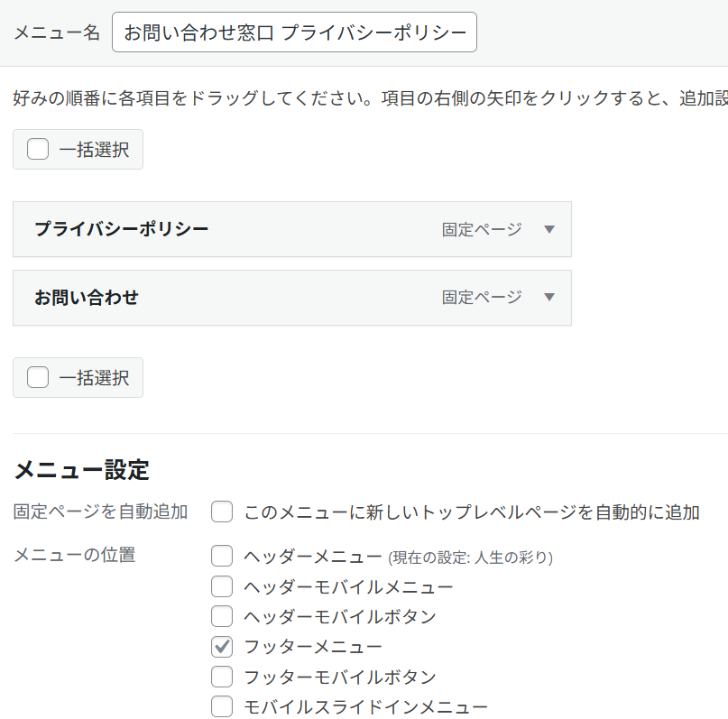Screen dimensions: 728x719
Task: Click the メニュー名 text input field
Action: point(294,33)
